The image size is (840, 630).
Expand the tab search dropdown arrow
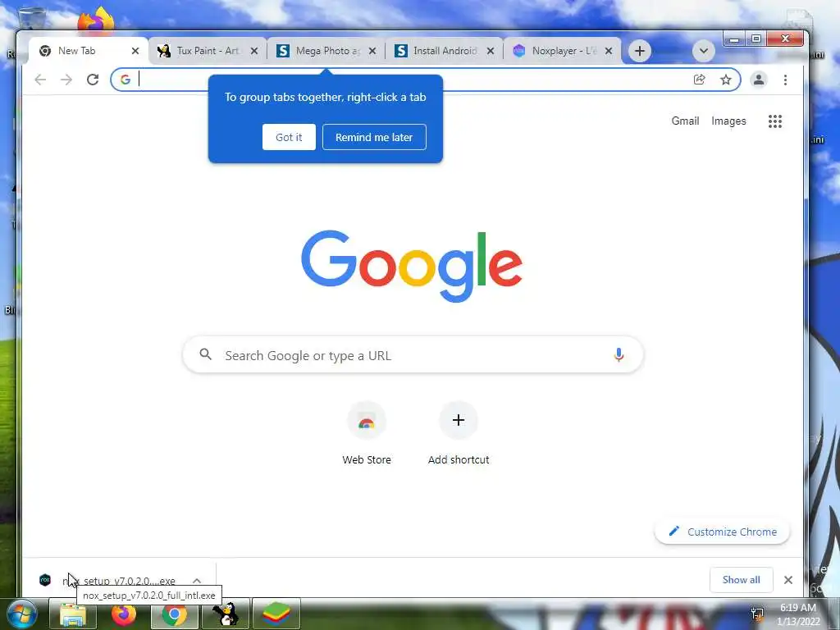click(703, 51)
